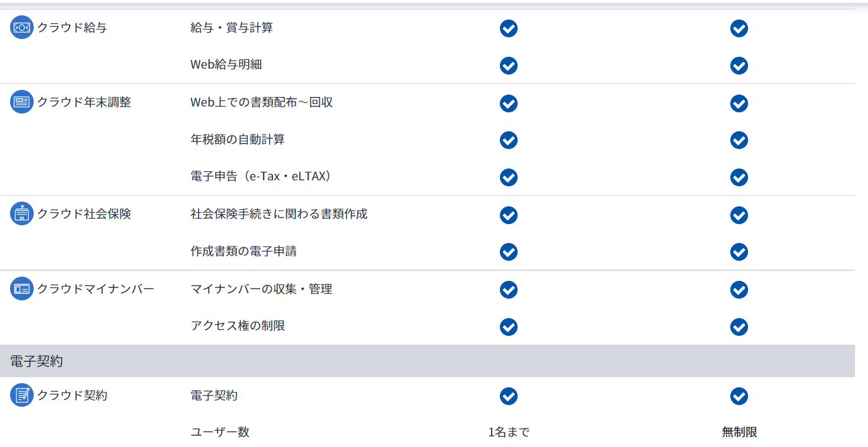This screenshot has width=868, height=447.
Task: Click the クラウド契約 contract icon
Action: point(22,395)
